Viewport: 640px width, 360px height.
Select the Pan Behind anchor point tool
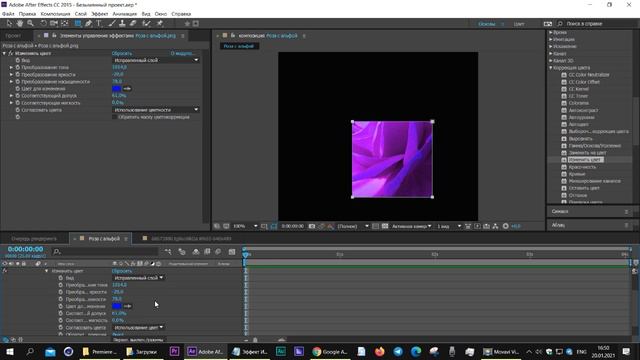64,24
